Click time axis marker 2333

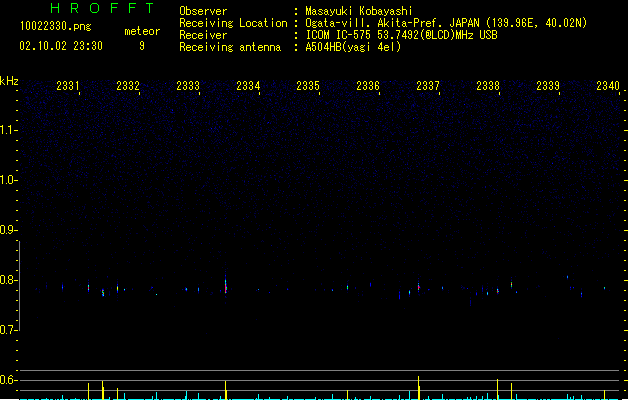(x=188, y=86)
